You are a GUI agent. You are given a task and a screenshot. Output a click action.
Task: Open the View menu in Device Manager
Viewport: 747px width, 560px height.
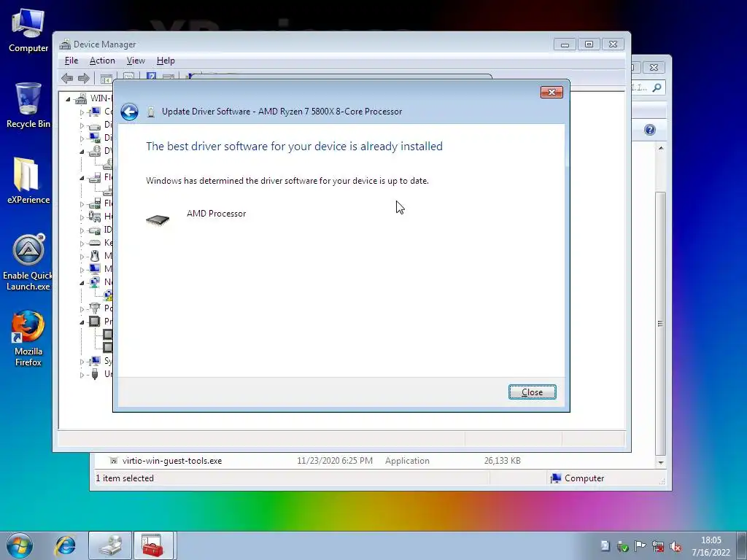point(136,61)
